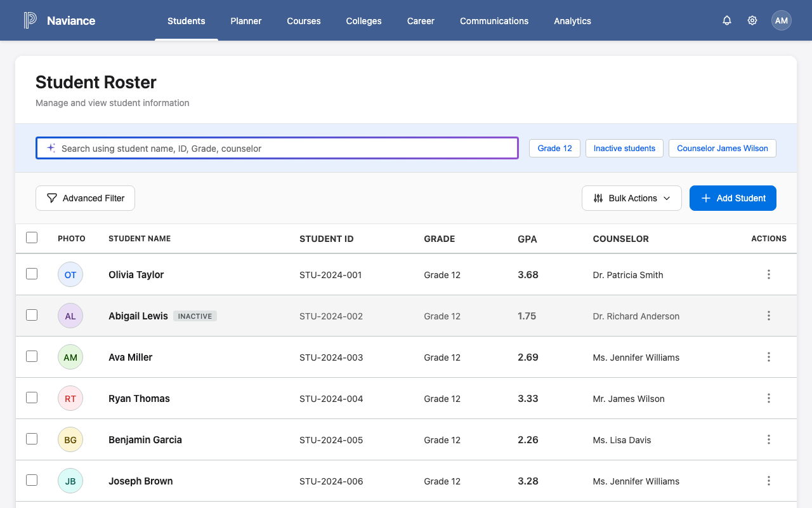The width and height of the screenshot is (812, 508).
Task: Open the Advanced Filter panel
Action: click(85, 198)
